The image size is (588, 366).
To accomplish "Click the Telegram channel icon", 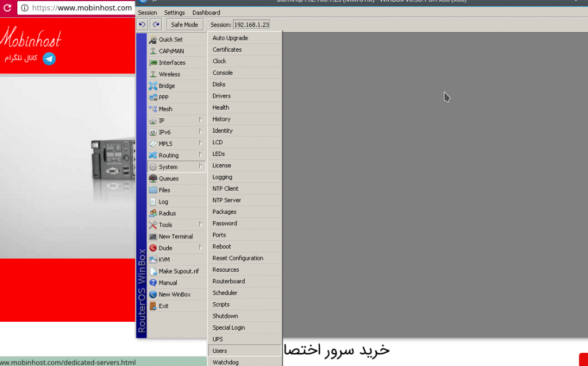I will [49, 59].
